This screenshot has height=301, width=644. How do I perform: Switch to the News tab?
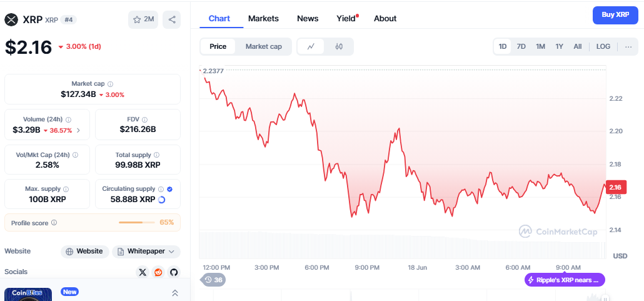(308, 19)
